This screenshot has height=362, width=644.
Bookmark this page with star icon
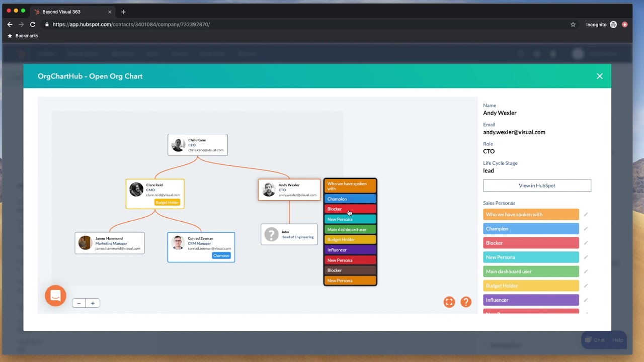(x=573, y=24)
